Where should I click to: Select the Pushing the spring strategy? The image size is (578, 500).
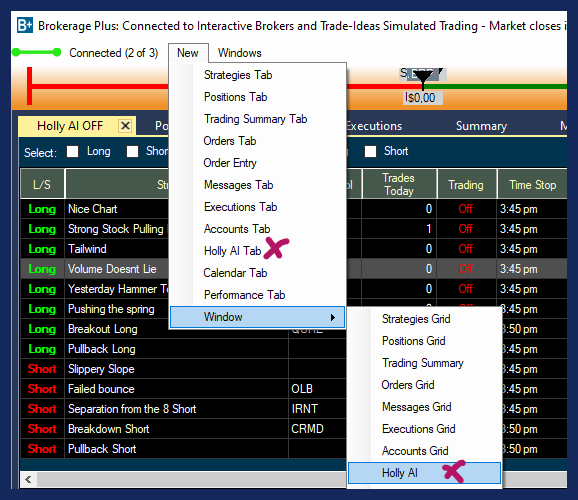(x=111, y=309)
